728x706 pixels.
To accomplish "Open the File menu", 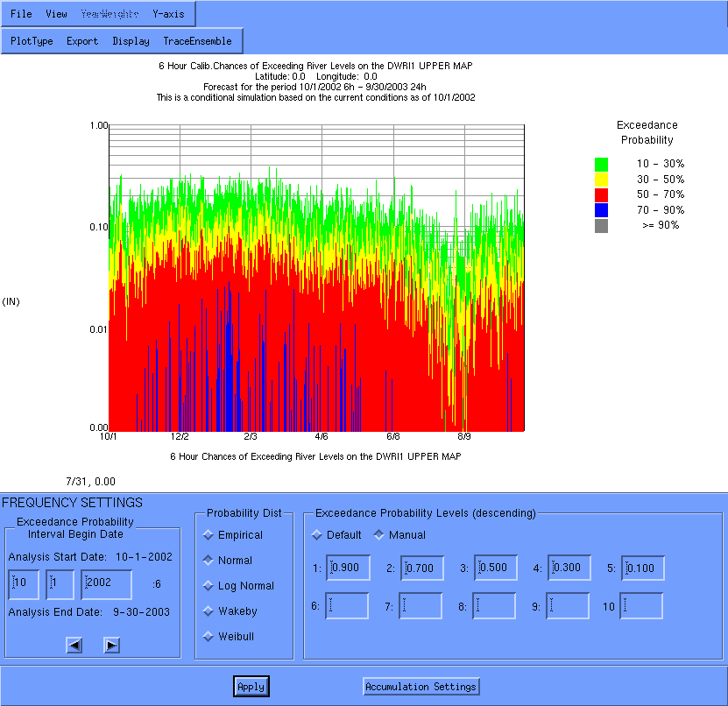I will tap(21, 14).
